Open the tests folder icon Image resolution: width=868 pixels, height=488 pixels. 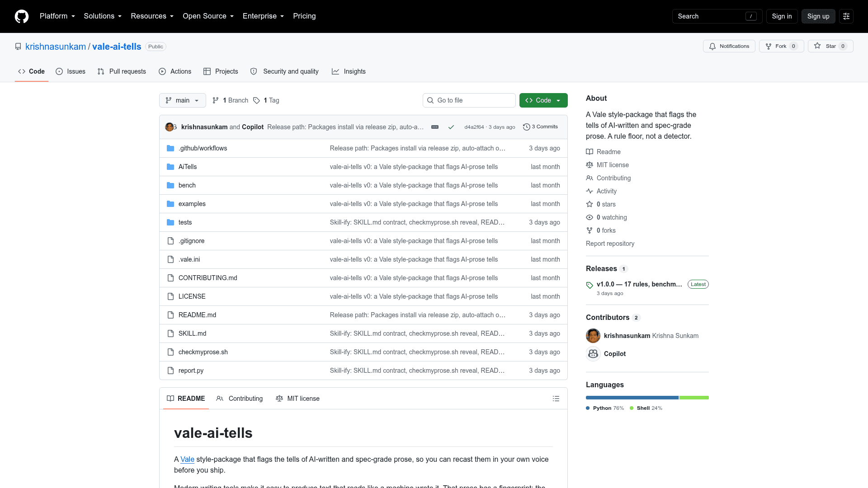(170, 222)
